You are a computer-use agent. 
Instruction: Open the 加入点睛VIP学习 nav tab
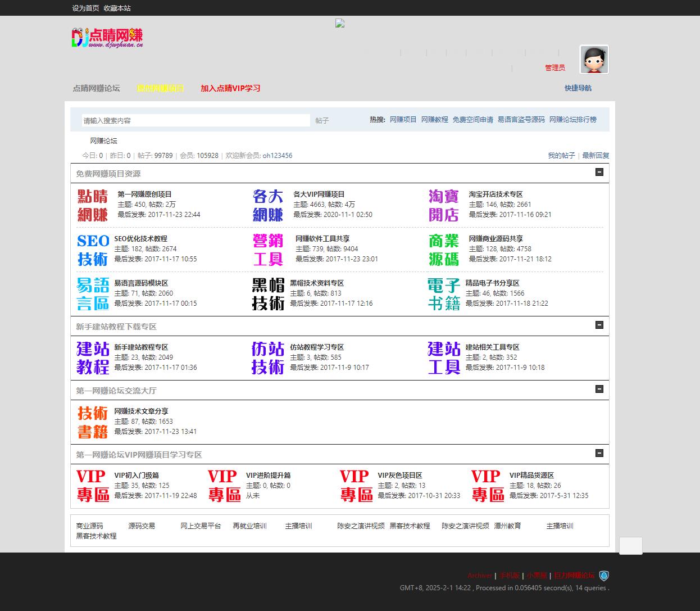pos(230,88)
